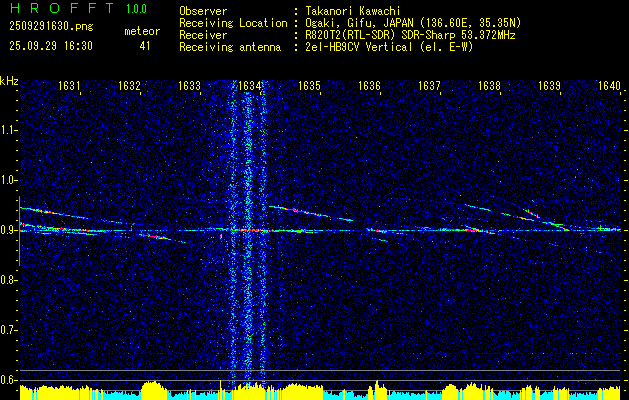The height and width of the screenshot is (400, 629).
Task: Click the HROFFT title text
Action: [x=62, y=8]
